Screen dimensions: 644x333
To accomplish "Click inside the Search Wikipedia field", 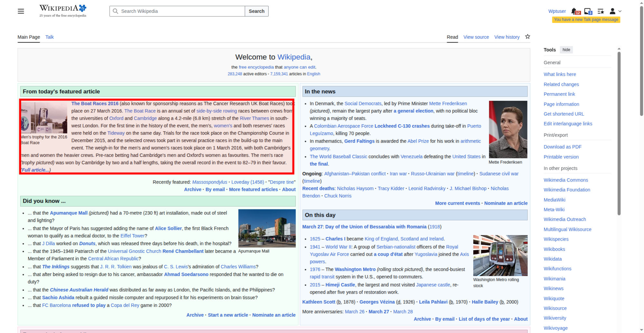I will [180, 11].
